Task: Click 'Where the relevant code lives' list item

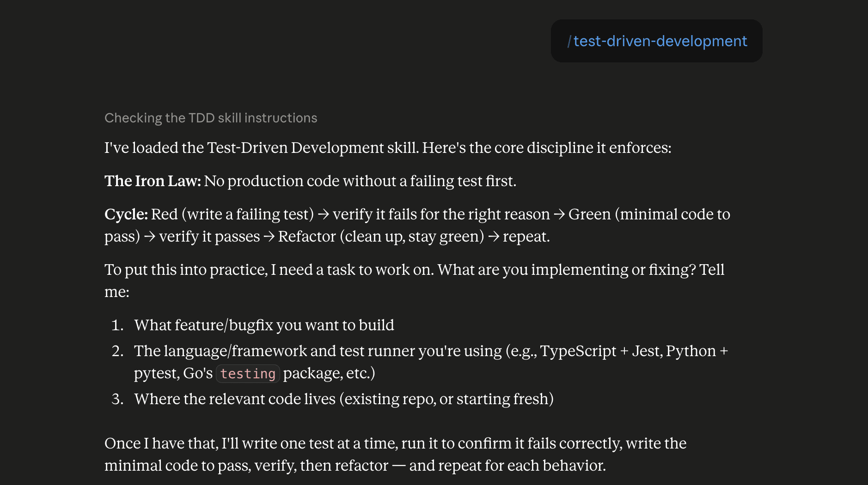Action: 344,399
